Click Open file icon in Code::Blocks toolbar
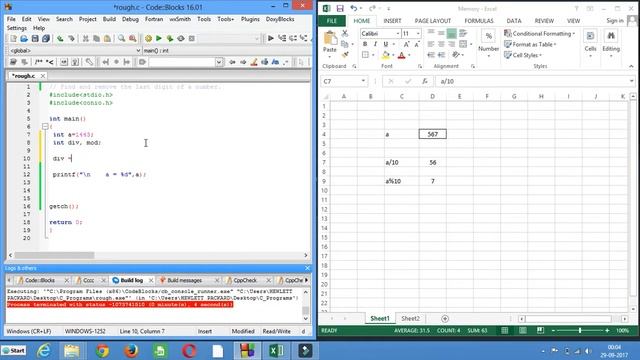640x360 pixels. [x=24, y=38]
